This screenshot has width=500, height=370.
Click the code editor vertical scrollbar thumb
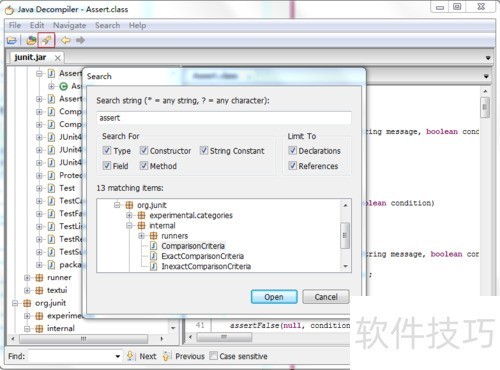coord(485,107)
